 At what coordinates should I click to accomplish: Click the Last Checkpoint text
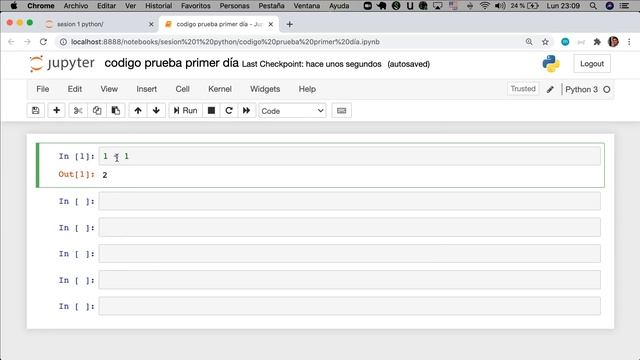click(x=311, y=64)
